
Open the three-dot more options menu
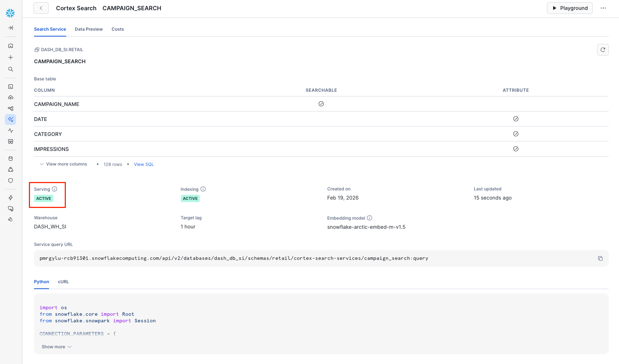click(x=603, y=8)
